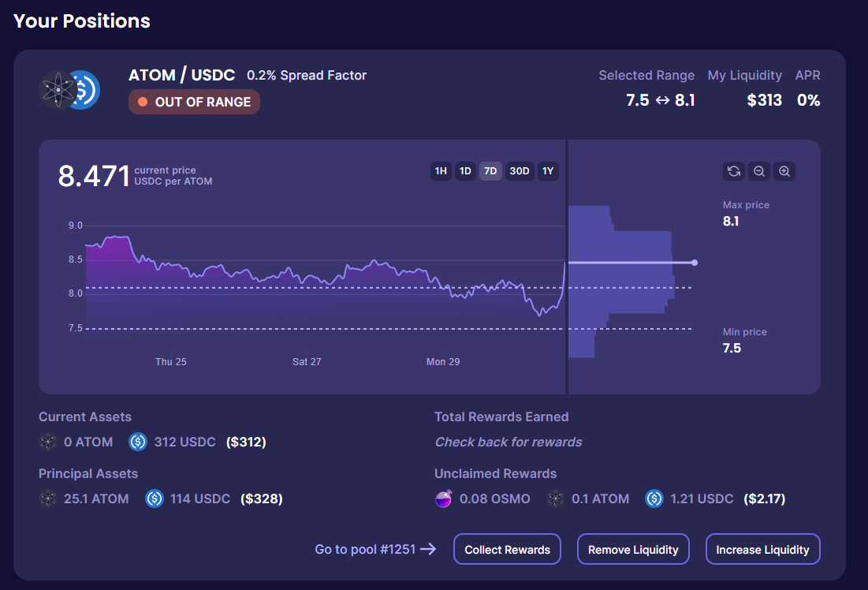The width and height of the screenshot is (868, 590).
Task: Click the ATOM/USDC pair token icon
Action: point(69,90)
